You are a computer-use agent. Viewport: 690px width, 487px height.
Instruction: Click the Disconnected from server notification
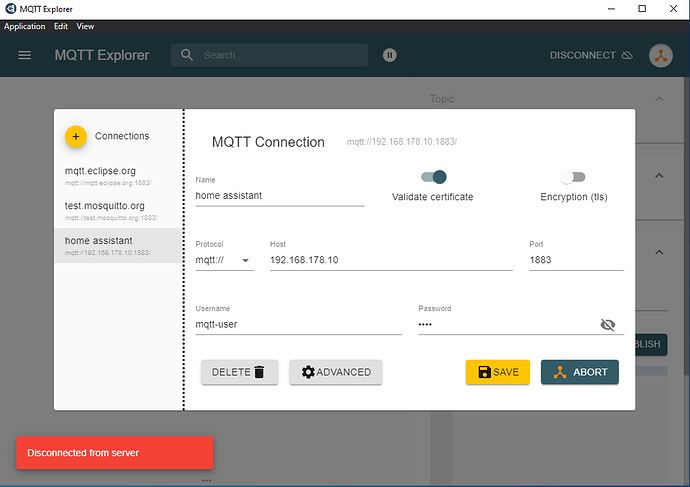[115, 453]
